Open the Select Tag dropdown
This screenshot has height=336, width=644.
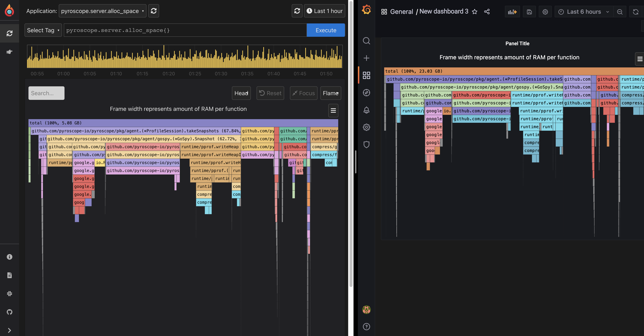pyautogui.click(x=43, y=30)
